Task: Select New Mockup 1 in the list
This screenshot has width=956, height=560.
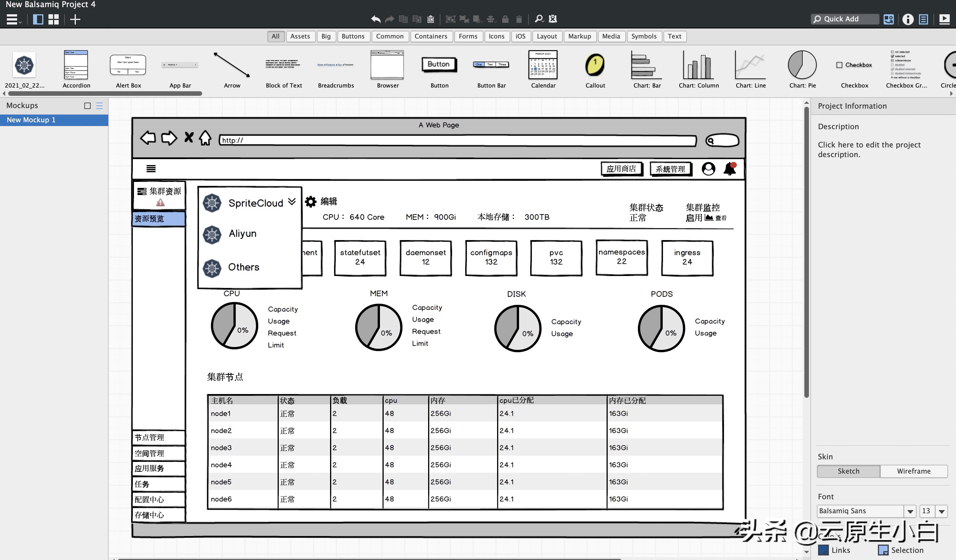Action: click(31, 120)
